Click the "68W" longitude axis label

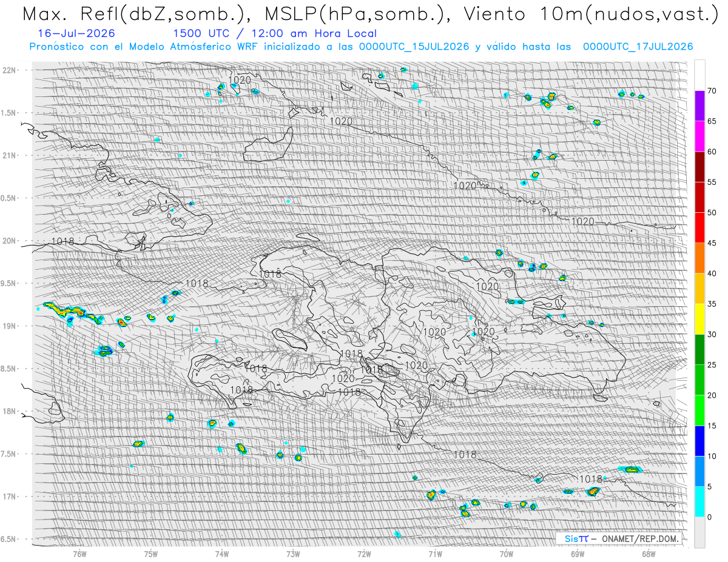coord(649,554)
